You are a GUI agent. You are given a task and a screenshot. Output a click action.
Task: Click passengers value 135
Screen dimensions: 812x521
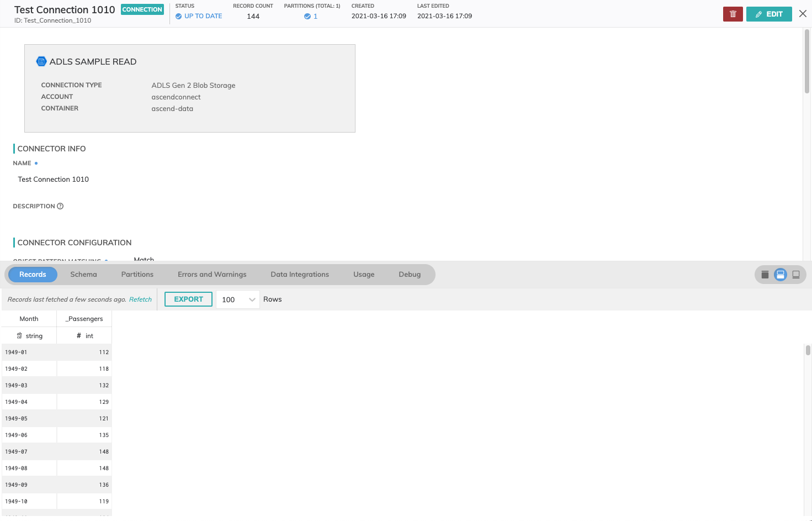click(104, 435)
